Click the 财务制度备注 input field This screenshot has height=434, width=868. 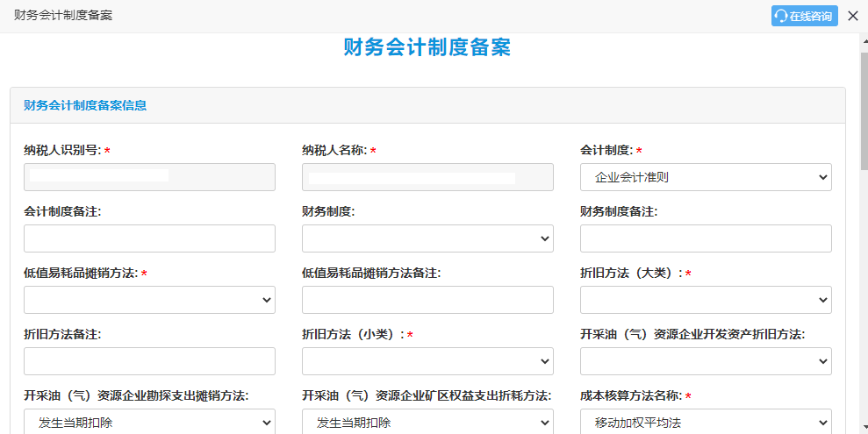706,238
